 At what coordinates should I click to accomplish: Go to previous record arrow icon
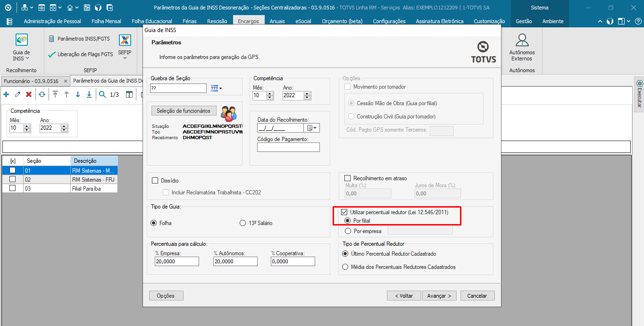(67, 94)
